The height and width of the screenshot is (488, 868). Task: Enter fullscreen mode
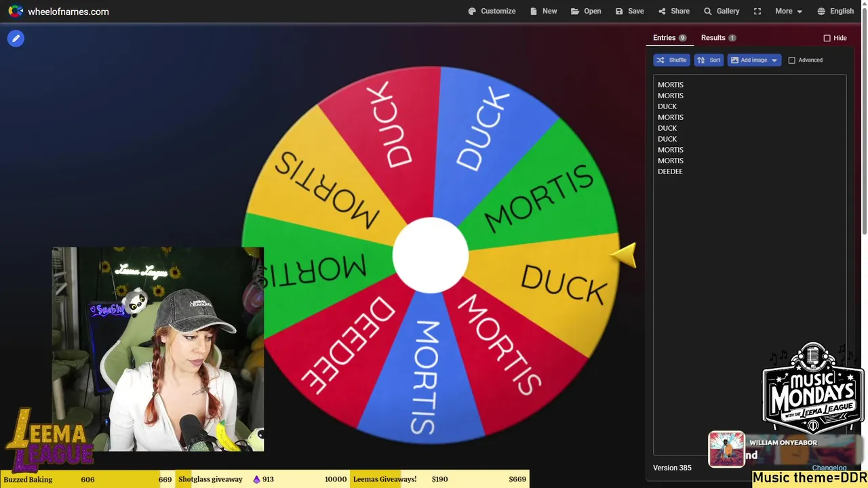757,11
